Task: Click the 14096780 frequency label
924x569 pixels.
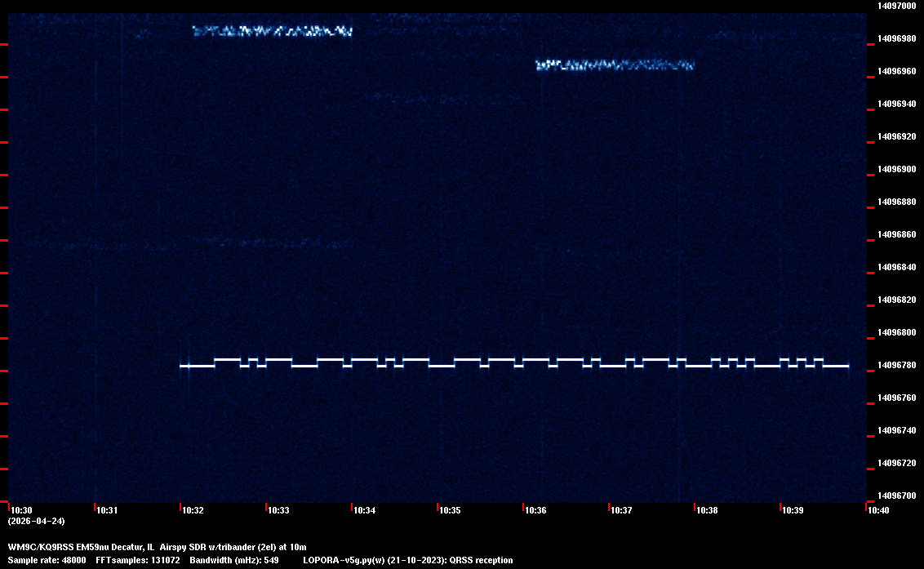Action: (x=896, y=365)
